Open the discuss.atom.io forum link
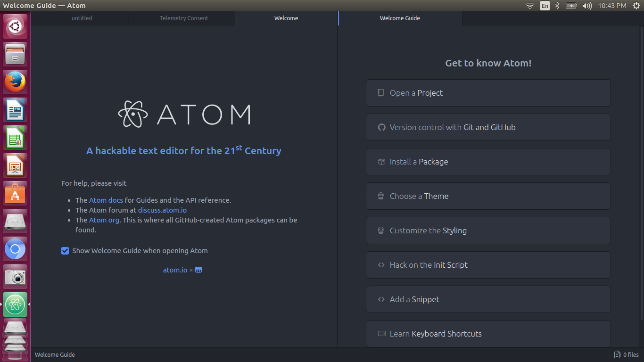 click(162, 210)
